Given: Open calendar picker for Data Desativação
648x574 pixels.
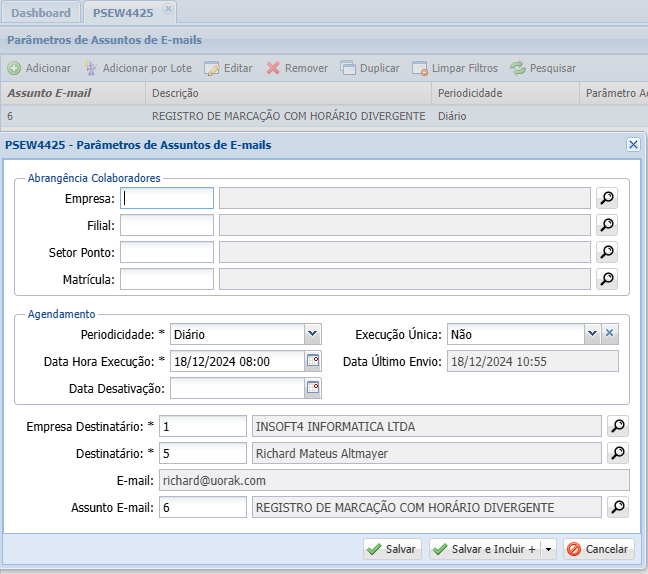Looking at the screenshot, I should 313,388.
